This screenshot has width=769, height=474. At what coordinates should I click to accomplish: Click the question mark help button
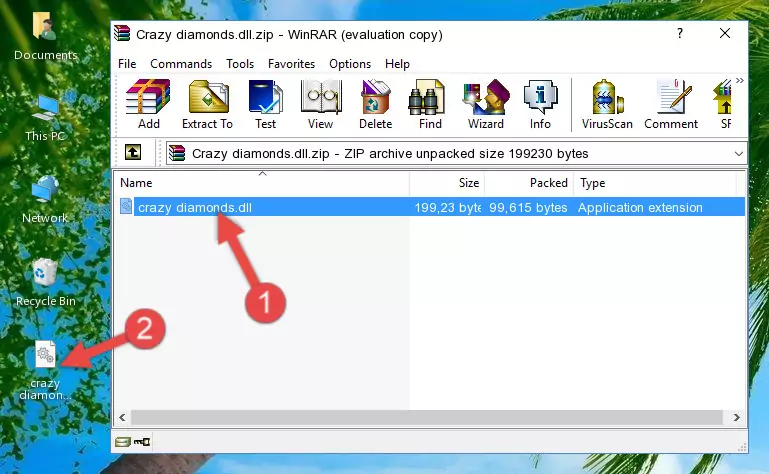coord(679,33)
